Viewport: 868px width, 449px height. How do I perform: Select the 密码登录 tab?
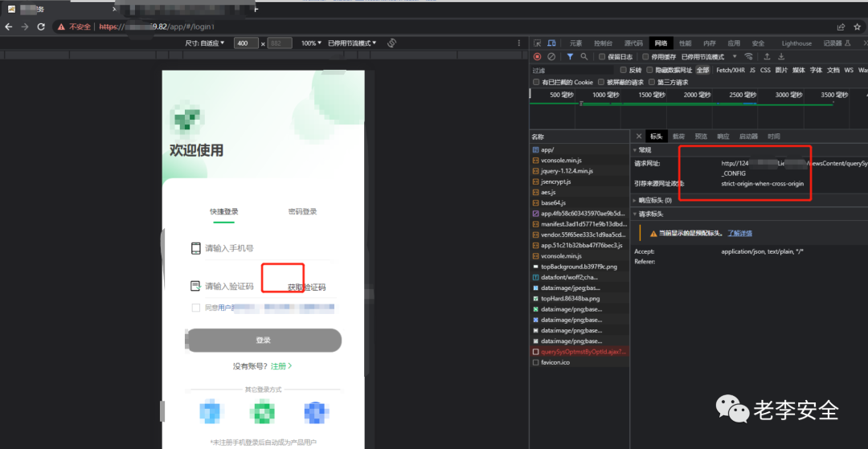click(x=302, y=212)
